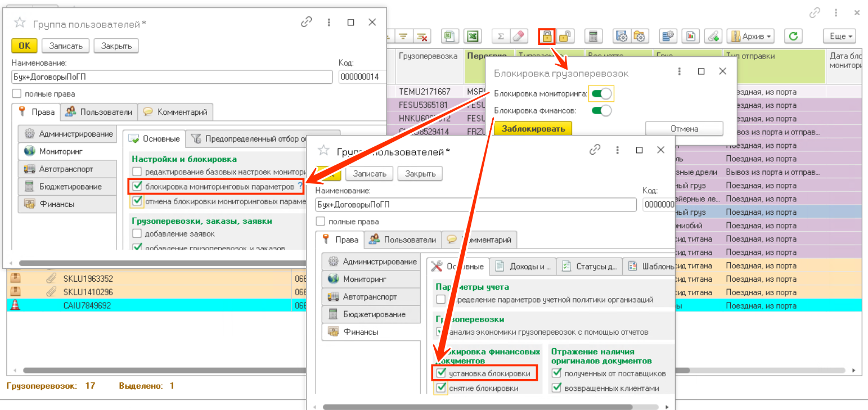Click Отмена in Блокировка грузоперевозок dialog
Image resolution: width=868 pixels, height=410 pixels.
pos(684,129)
